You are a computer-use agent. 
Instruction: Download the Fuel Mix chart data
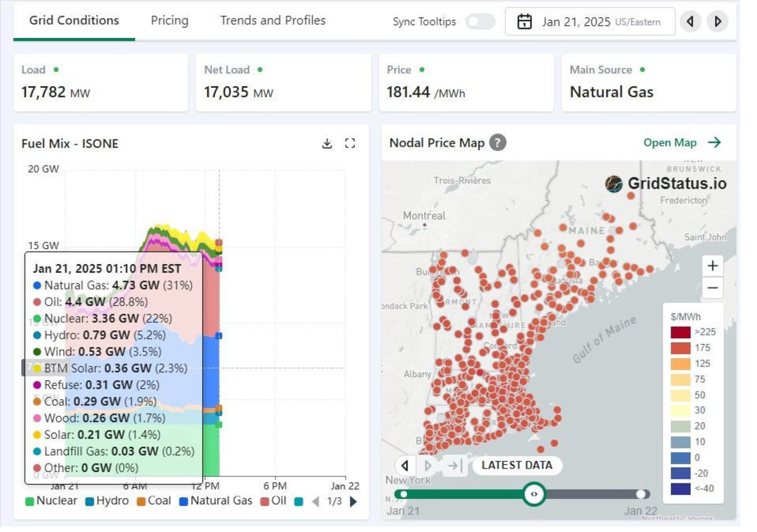coord(327,143)
